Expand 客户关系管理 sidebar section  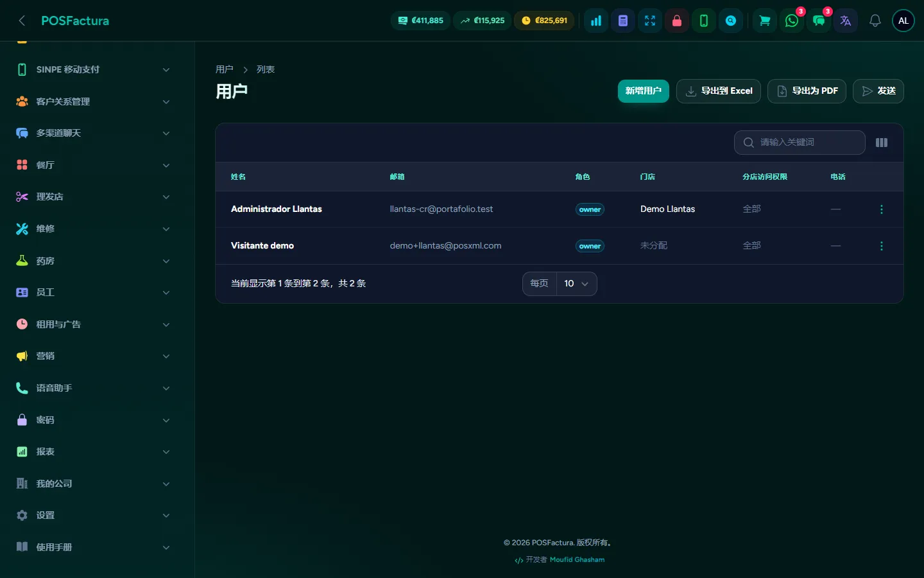pyautogui.click(x=93, y=101)
